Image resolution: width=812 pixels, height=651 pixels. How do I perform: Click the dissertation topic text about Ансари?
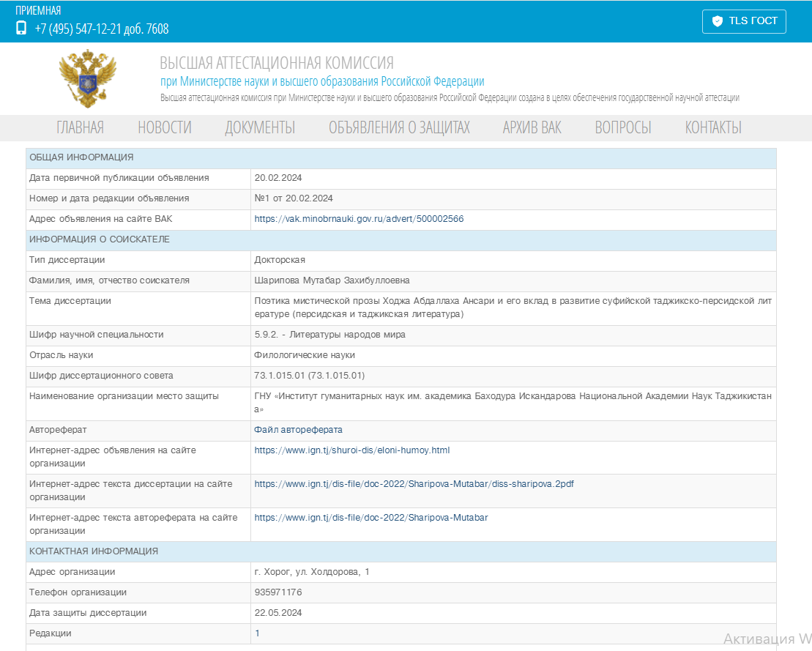pos(513,308)
